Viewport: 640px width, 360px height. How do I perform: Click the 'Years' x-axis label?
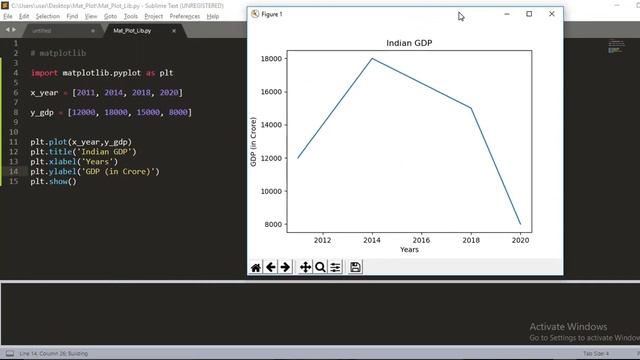[409, 249]
